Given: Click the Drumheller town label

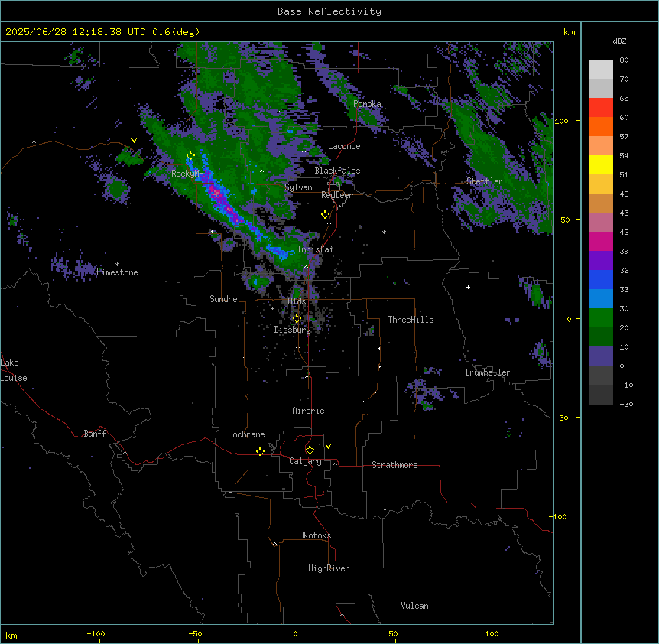Looking at the screenshot, I should tap(488, 372).
